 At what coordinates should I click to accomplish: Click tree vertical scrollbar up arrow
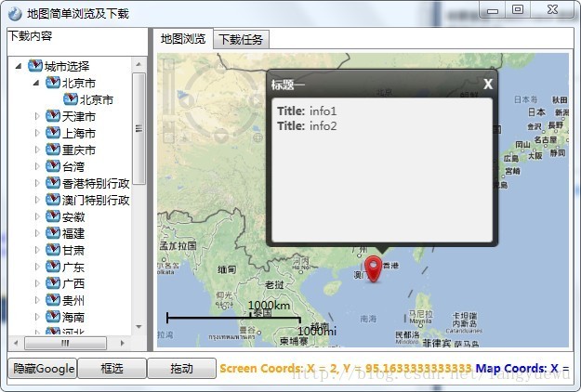(139, 64)
